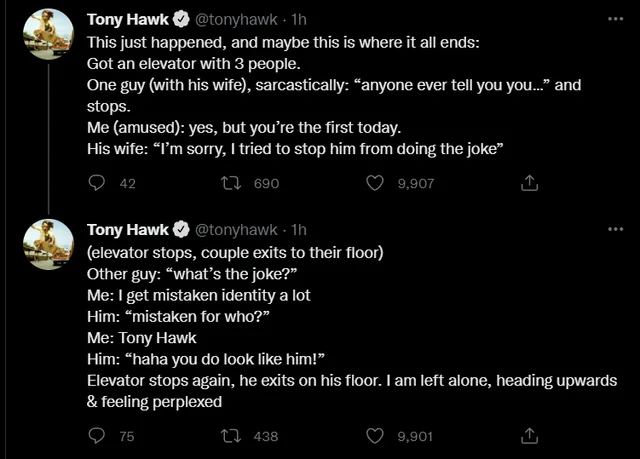Open the second tweet's 1h timestamp
Image resolution: width=640 pixels, height=459 pixels.
click(299, 229)
